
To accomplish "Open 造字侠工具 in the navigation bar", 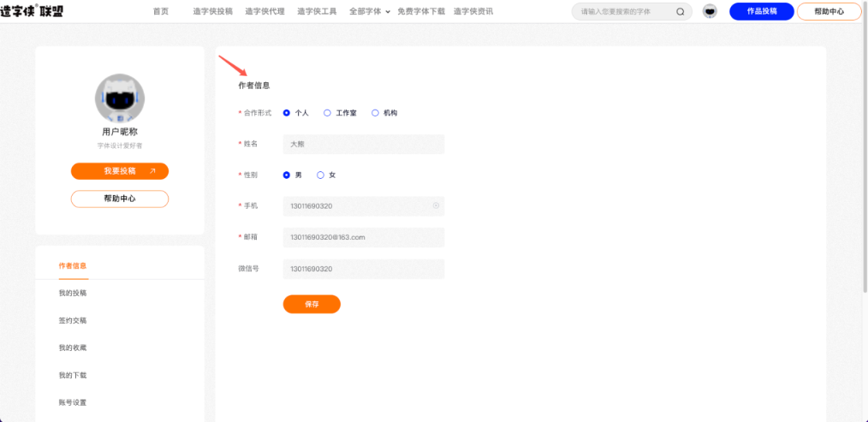I will (317, 12).
